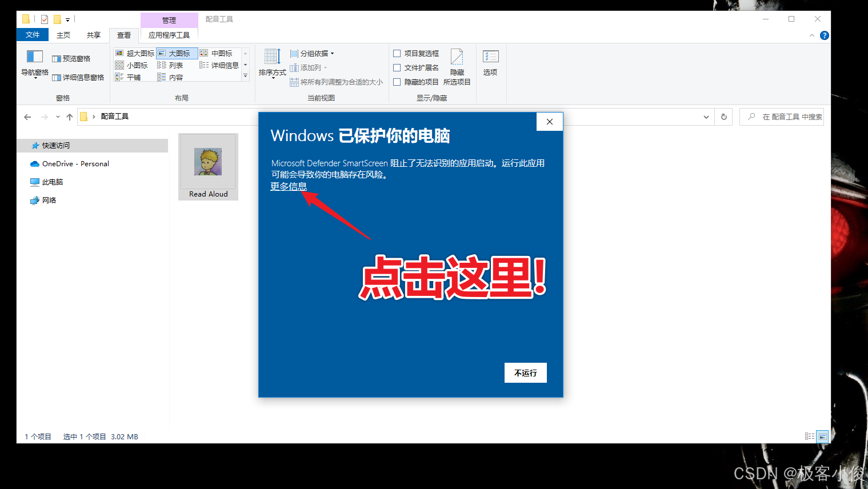Click the 更多信息 link in SmartScreen dialog
The height and width of the screenshot is (489, 868).
289,186
